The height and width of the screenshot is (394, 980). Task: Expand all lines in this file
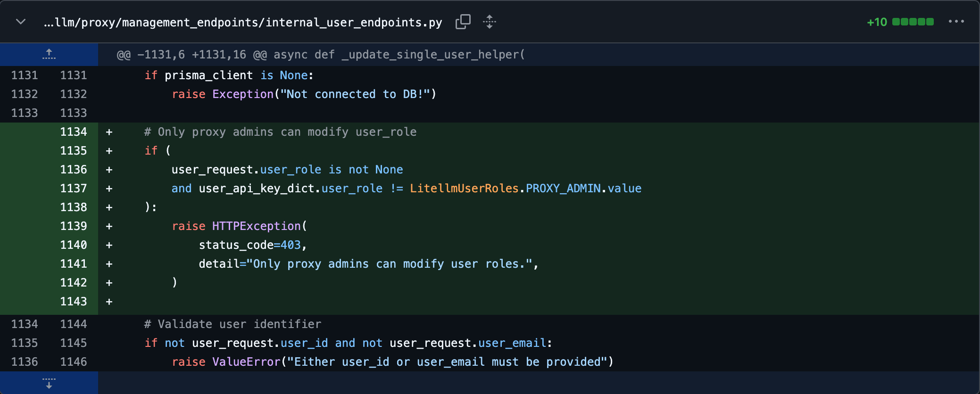(x=490, y=22)
